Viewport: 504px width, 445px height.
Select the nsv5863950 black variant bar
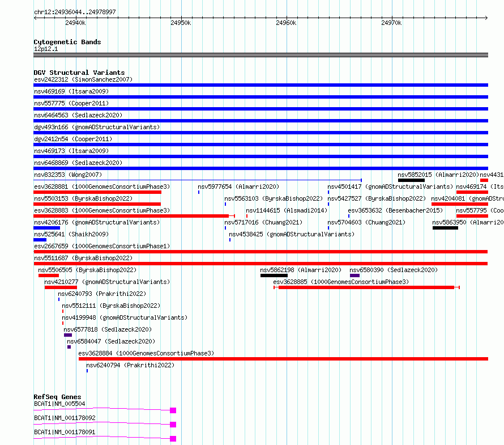(445, 228)
